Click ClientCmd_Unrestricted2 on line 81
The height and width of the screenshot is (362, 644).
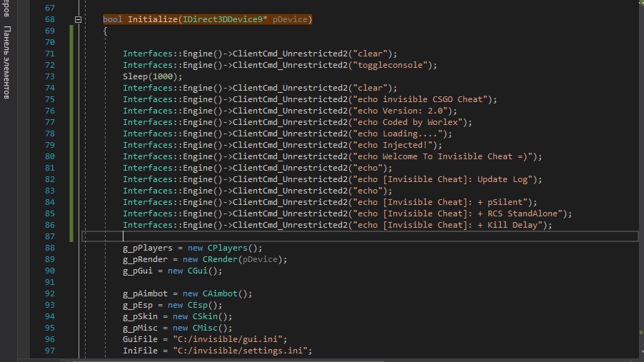click(290, 168)
